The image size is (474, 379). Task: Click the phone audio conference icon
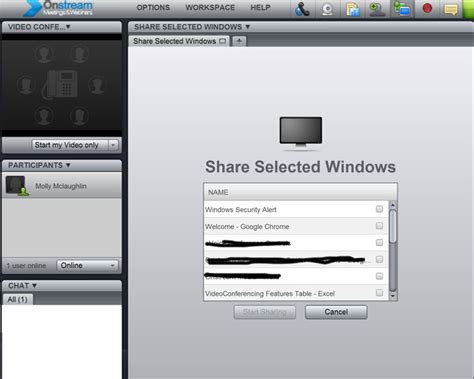click(302, 9)
